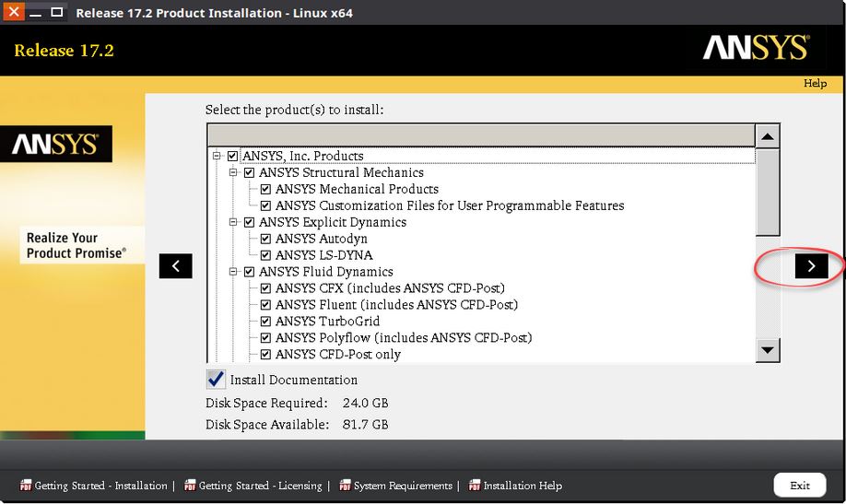846x504 pixels.
Task: Select ANSYS, Inc. Products row text
Action: [302, 156]
